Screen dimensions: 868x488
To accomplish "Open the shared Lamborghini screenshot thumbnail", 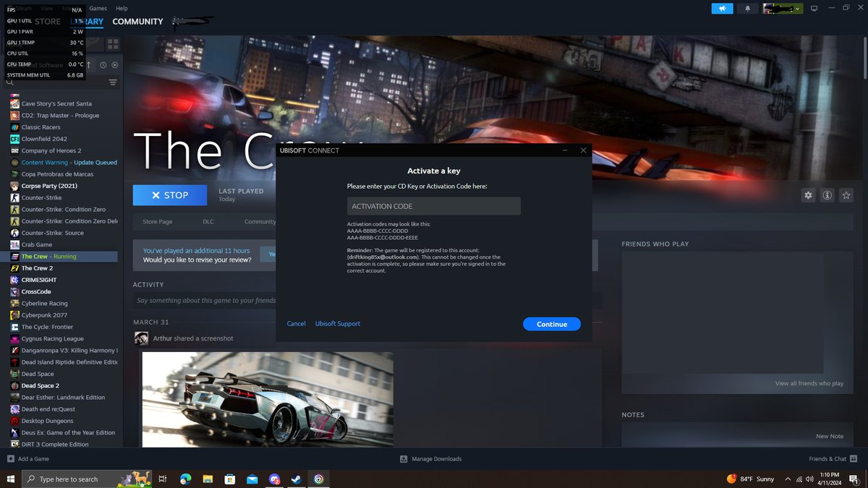I will tap(267, 399).
